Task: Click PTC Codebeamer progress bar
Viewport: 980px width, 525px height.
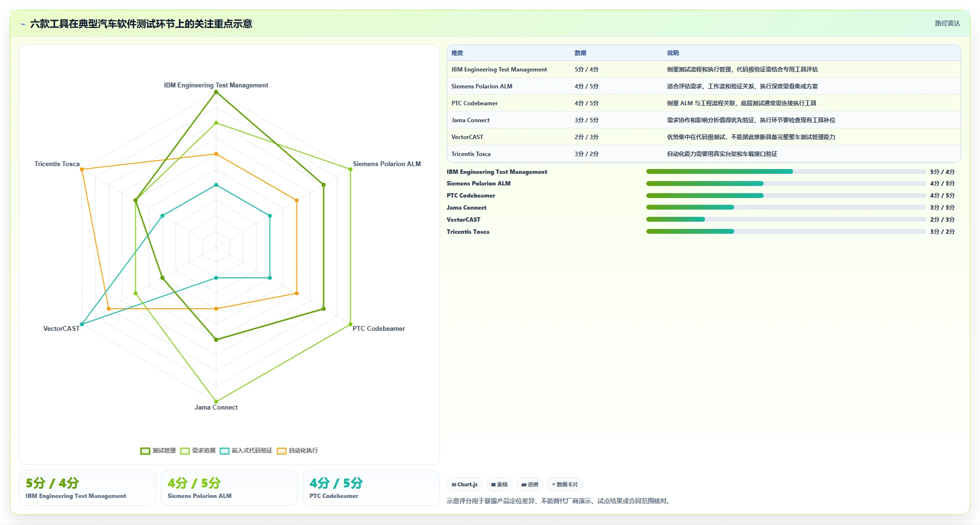Action: 786,196
